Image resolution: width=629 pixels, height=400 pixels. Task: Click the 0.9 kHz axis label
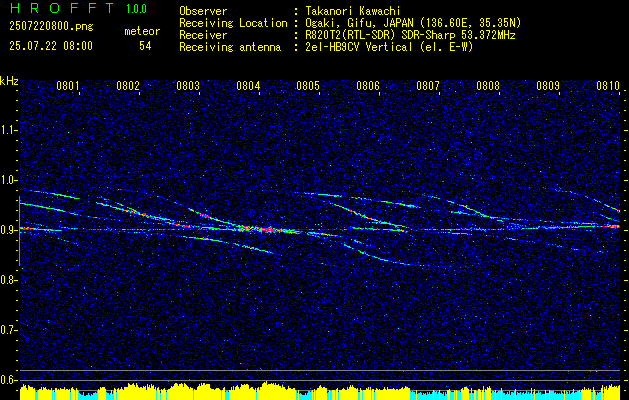(8, 230)
